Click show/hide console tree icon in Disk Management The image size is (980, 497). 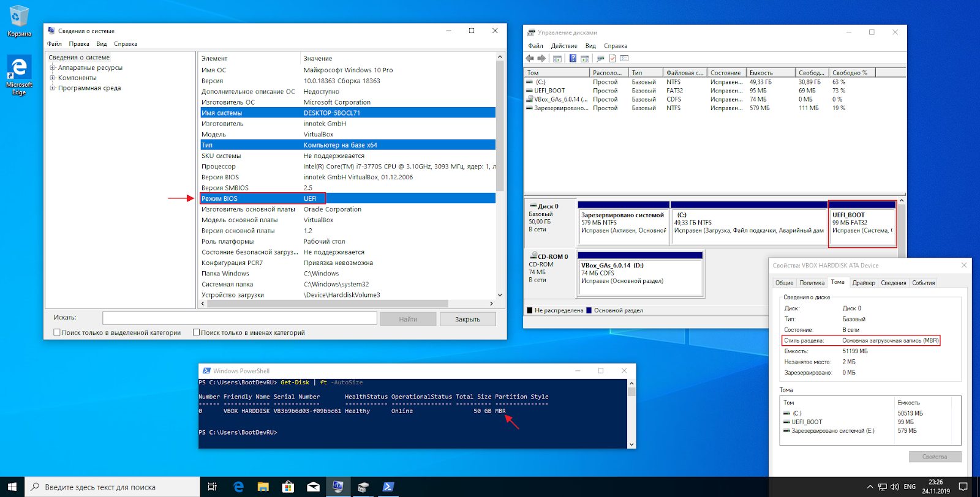click(x=557, y=59)
